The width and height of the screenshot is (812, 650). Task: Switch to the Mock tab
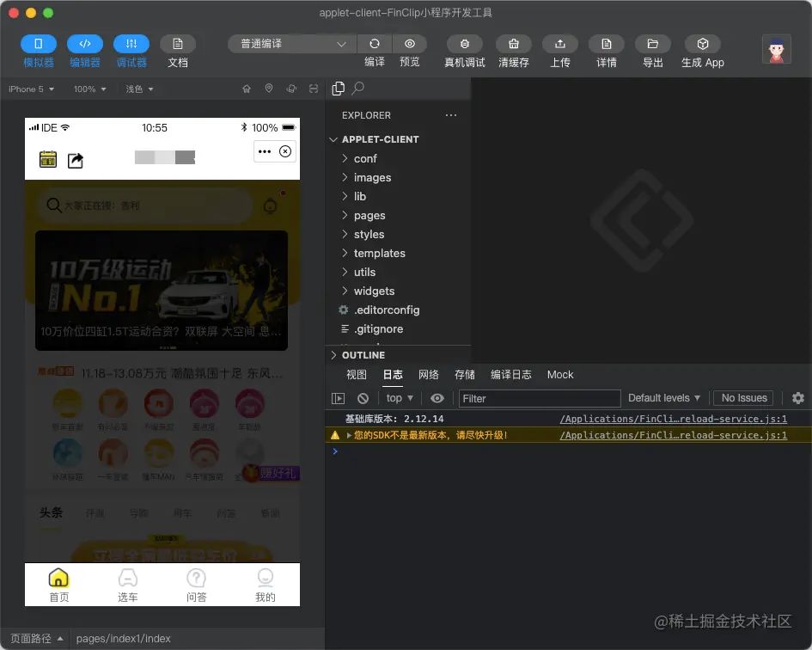coord(560,375)
